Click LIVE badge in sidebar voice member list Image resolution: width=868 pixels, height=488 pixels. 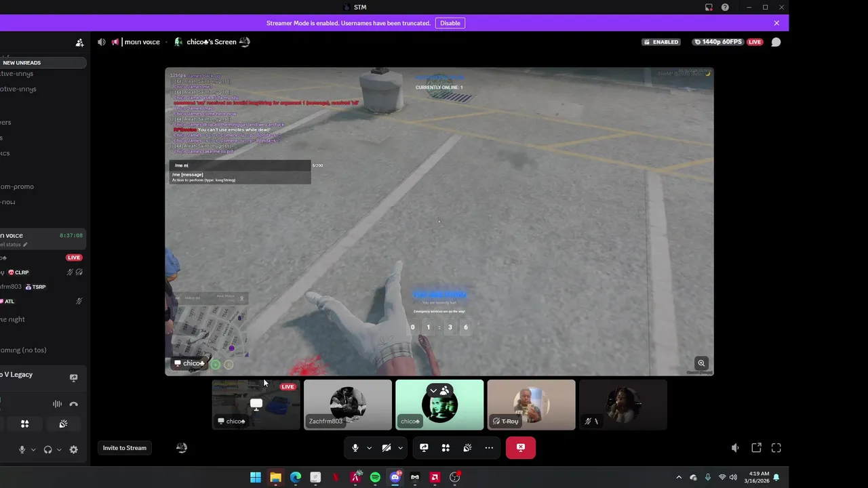[74, 258]
